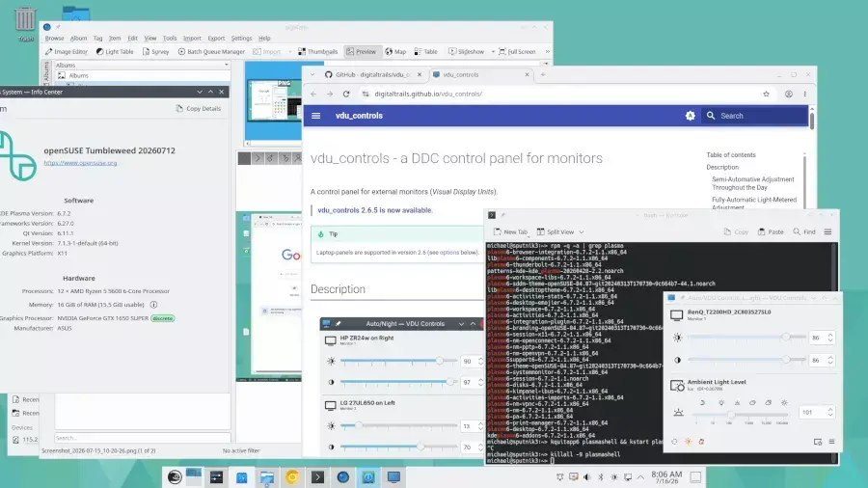Image resolution: width=868 pixels, height=488 pixels.
Task: Open the opensuse.org link in Info Center
Action: click(x=80, y=163)
